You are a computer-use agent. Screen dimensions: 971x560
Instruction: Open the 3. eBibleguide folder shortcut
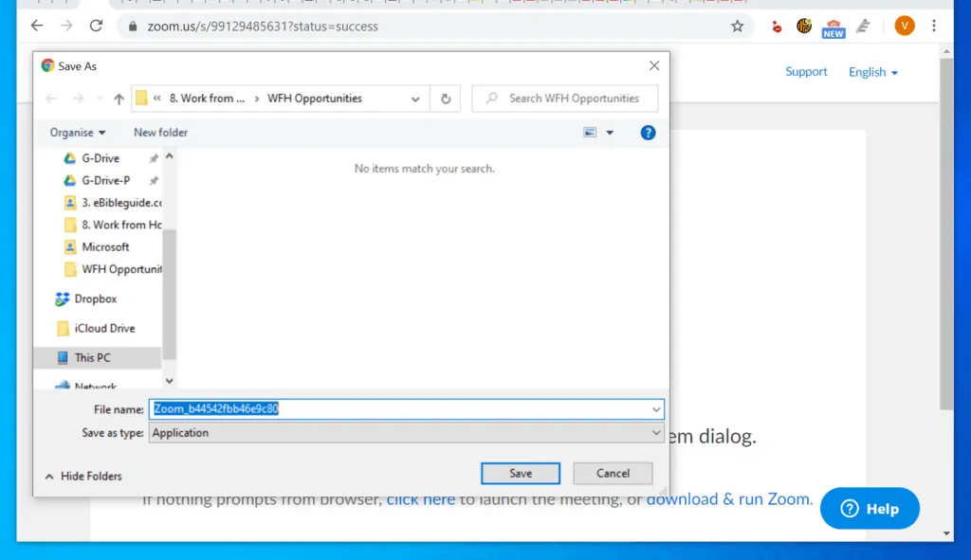click(x=113, y=203)
